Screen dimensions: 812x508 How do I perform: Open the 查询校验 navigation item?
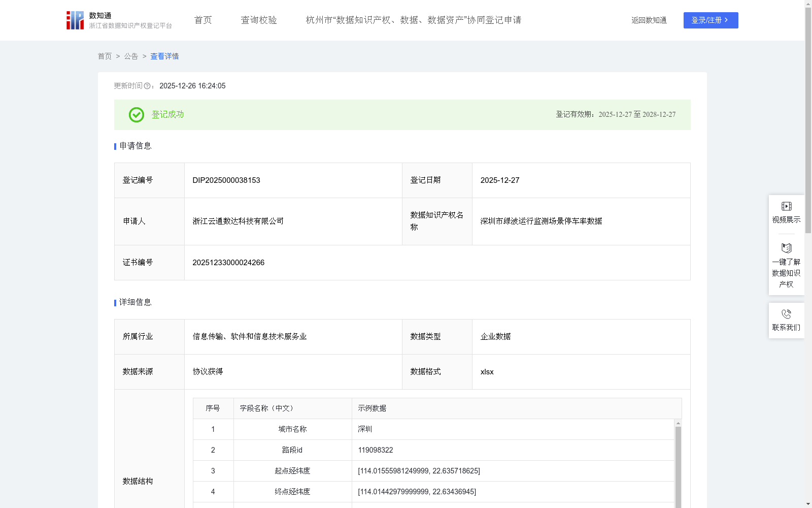click(259, 20)
